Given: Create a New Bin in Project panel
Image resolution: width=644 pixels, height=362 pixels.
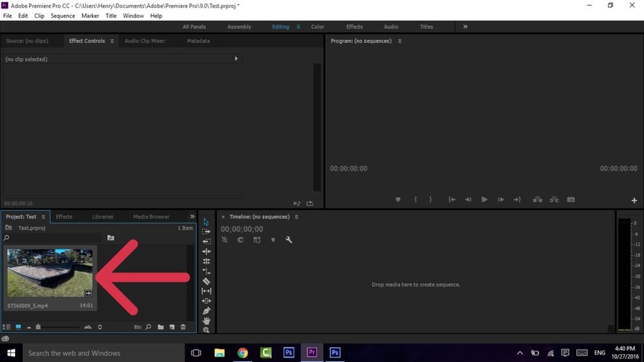Looking at the screenshot, I should pyautogui.click(x=160, y=327).
